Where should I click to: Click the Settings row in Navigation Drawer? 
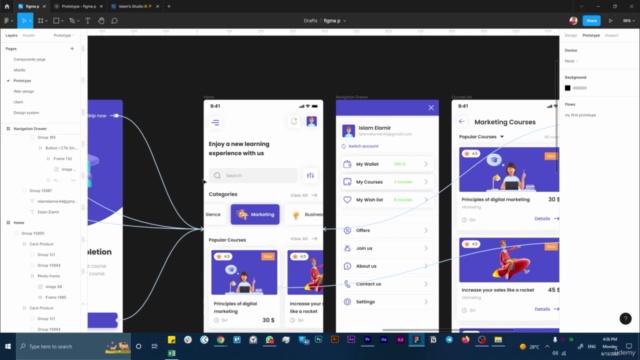point(387,302)
